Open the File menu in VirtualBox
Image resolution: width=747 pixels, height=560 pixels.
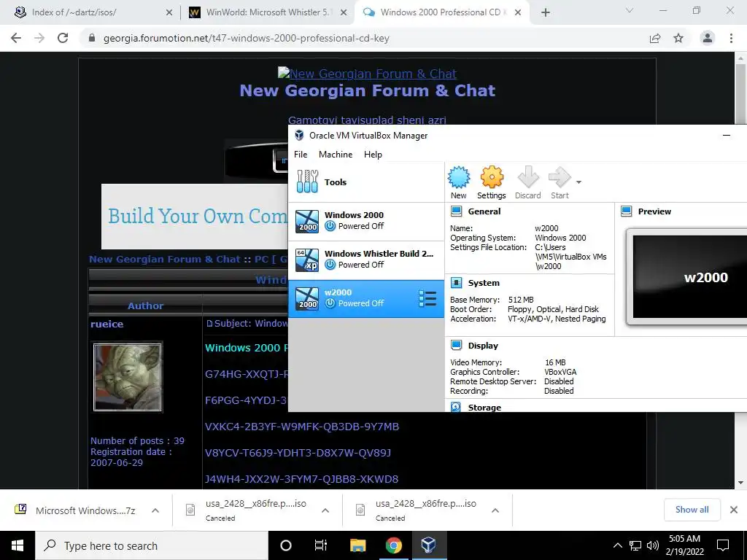point(301,155)
